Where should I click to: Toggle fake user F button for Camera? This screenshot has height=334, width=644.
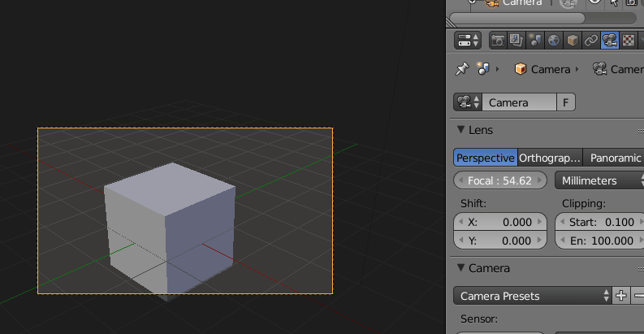coord(566,102)
